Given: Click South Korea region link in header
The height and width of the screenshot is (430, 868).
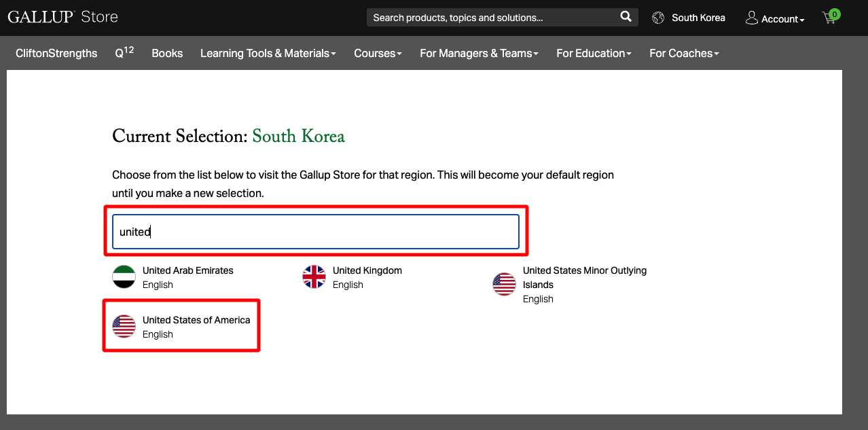Looking at the screenshot, I should tap(698, 18).
